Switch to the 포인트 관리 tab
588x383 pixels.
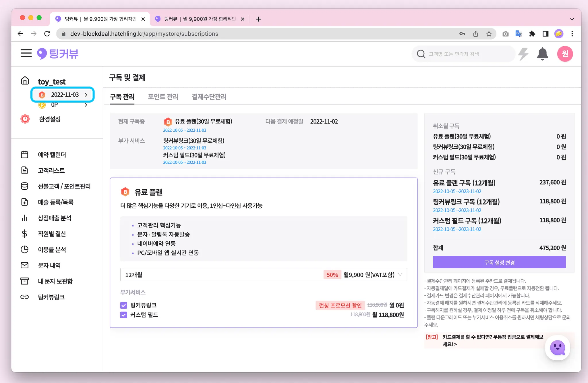point(163,97)
